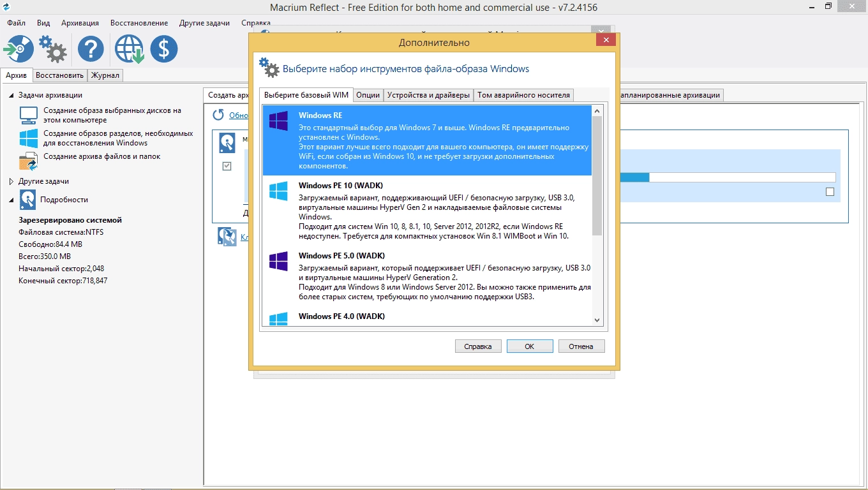The image size is (868, 490).
Task: Select the Windows RE option
Action: click(427, 140)
